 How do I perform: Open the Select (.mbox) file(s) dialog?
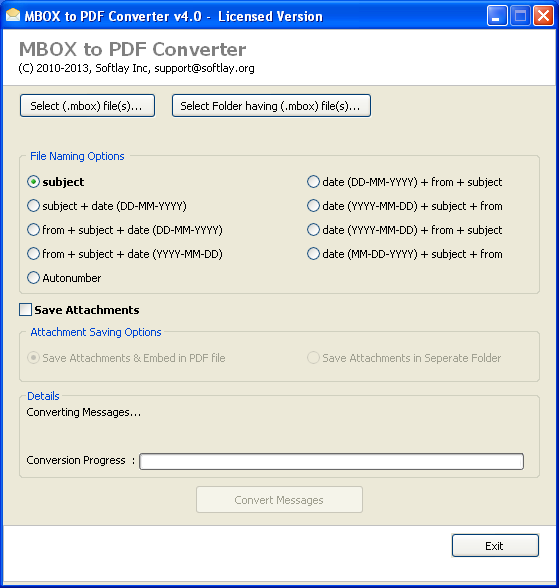(87, 106)
